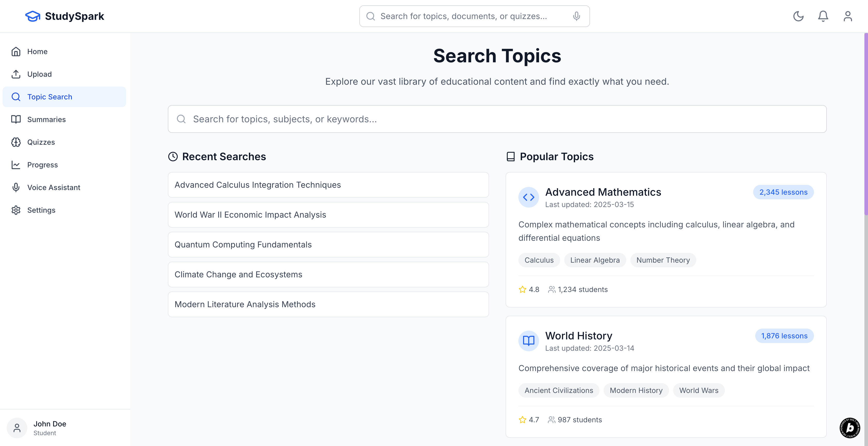This screenshot has height=446, width=868.
Task: Click the Linear Algebra tag
Action: click(595, 260)
